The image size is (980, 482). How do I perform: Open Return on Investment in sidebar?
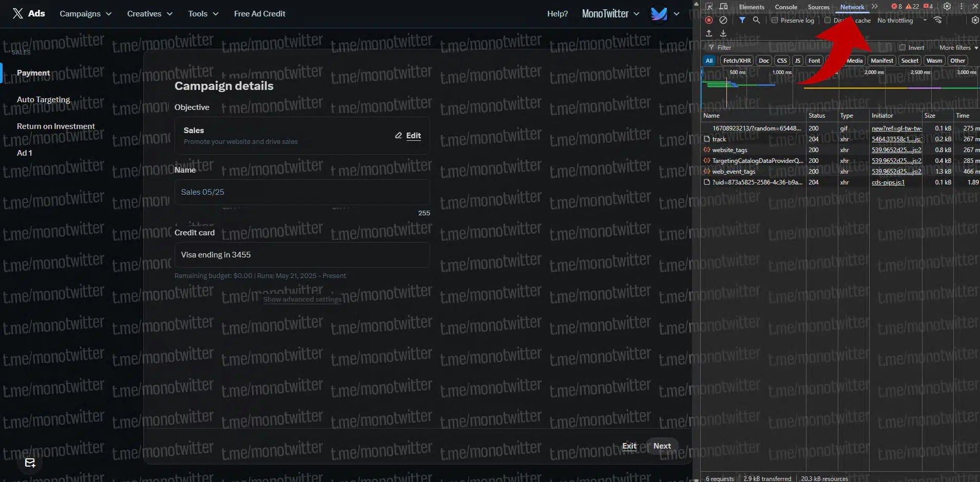click(x=56, y=126)
